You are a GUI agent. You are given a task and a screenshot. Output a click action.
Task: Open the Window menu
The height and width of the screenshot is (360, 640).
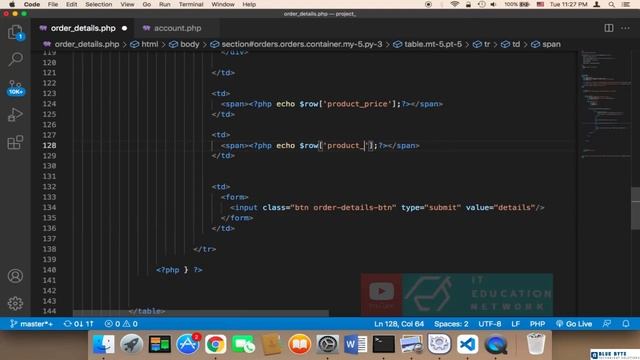[223, 4]
